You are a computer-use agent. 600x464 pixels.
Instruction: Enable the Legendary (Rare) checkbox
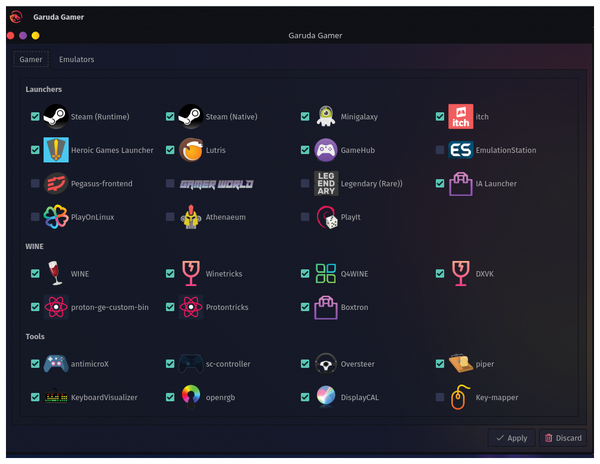coord(305,184)
